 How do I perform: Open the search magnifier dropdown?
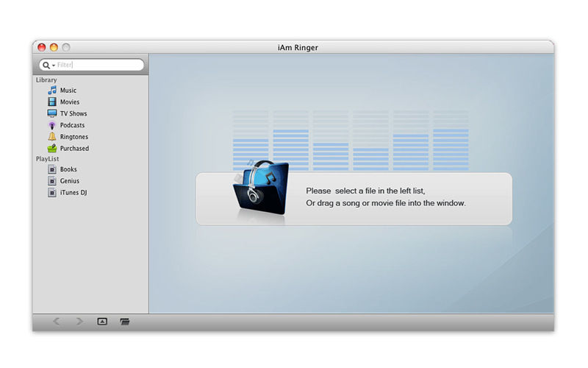coord(49,65)
